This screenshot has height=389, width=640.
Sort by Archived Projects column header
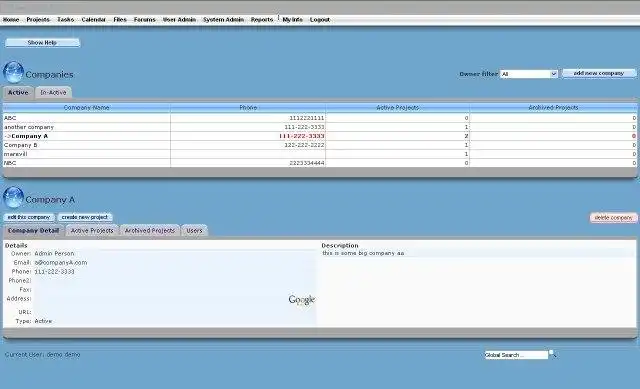553,108
